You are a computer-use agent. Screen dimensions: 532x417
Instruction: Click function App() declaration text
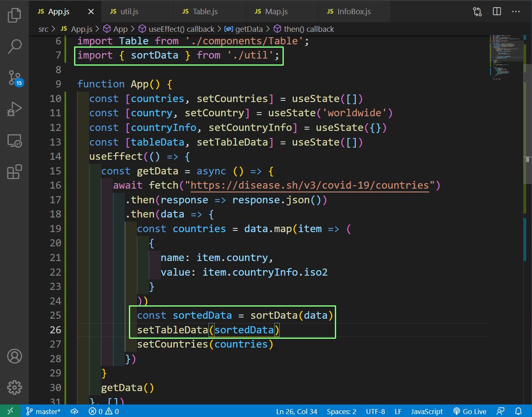[x=125, y=84]
